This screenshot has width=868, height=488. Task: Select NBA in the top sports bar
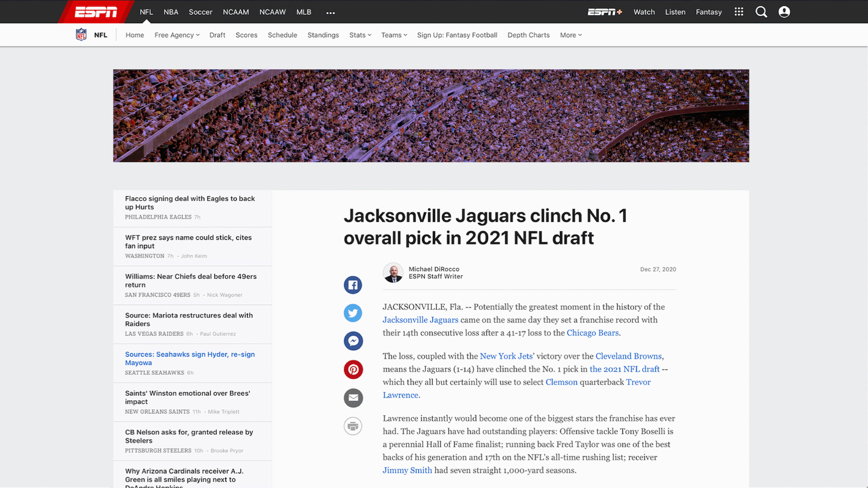(x=171, y=12)
